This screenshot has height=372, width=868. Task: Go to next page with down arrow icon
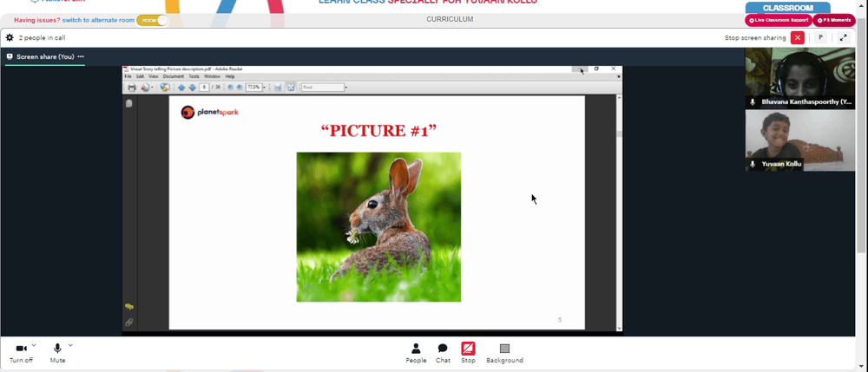[192, 88]
